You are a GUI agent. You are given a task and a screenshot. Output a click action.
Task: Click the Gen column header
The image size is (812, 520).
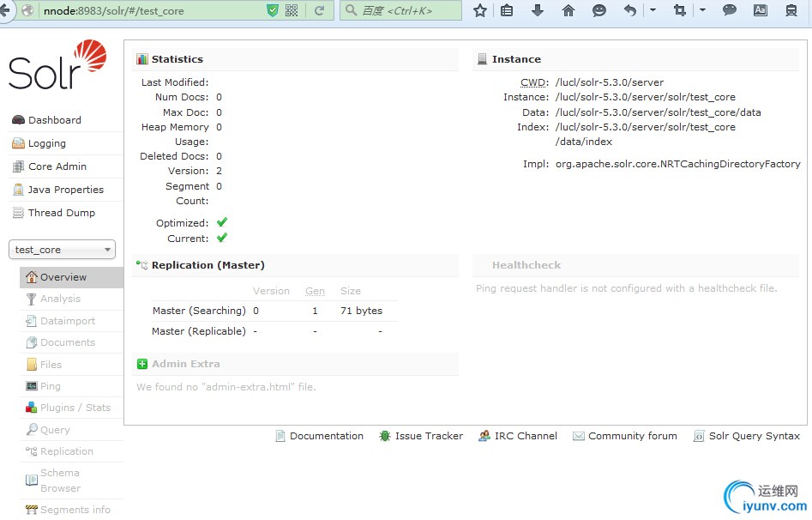[x=315, y=291]
